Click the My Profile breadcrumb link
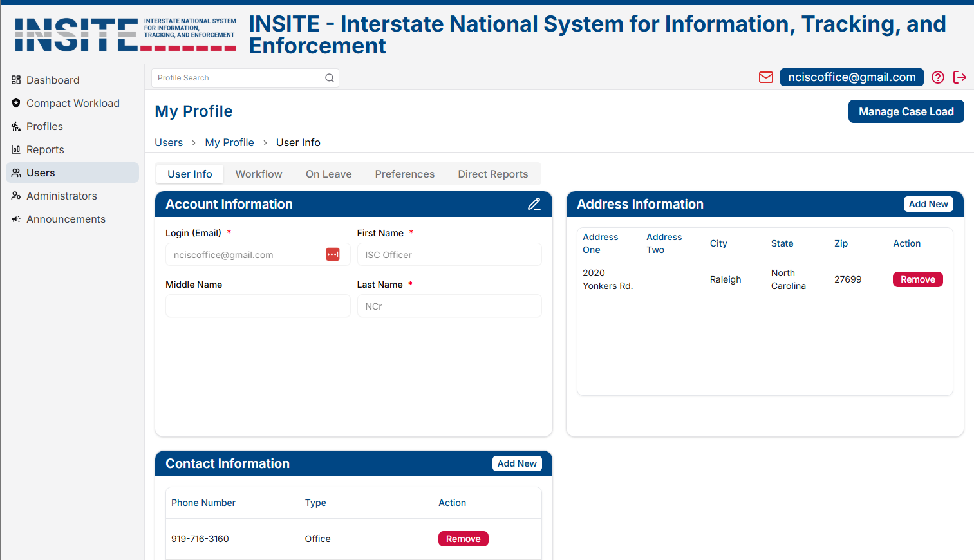The width and height of the screenshot is (974, 560). pos(229,143)
